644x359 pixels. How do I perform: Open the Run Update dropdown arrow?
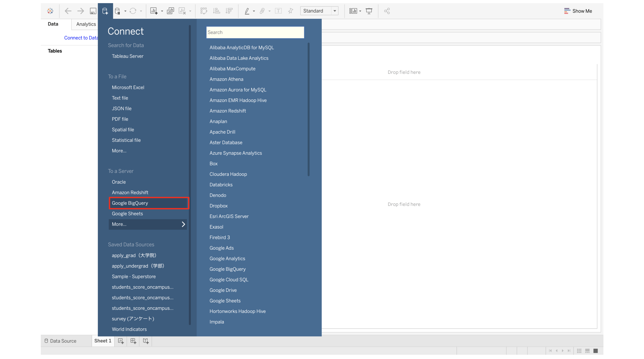click(141, 11)
